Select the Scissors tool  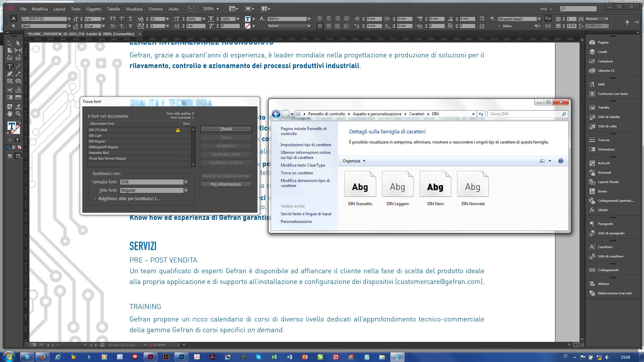pyautogui.click(x=10, y=90)
